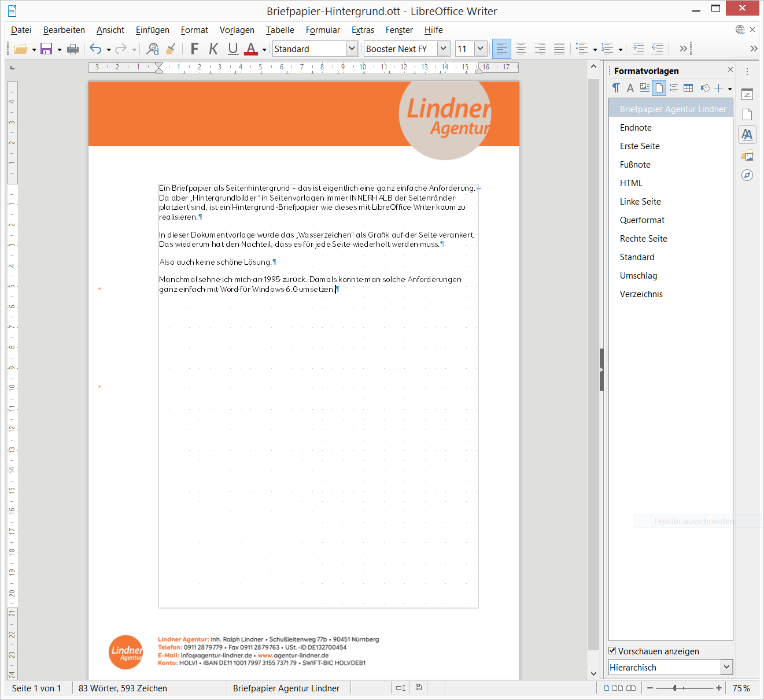Open the paragraph style Standard dropdown
Viewport: 764px width, 700px height.
[x=352, y=49]
